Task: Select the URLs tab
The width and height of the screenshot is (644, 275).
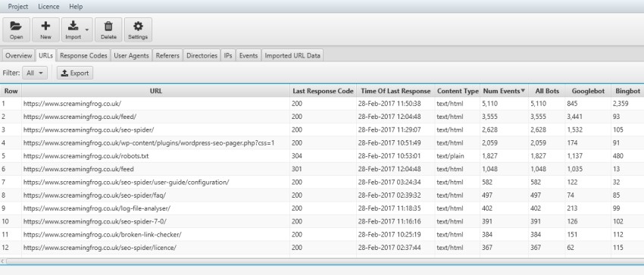Action: pos(45,55)
